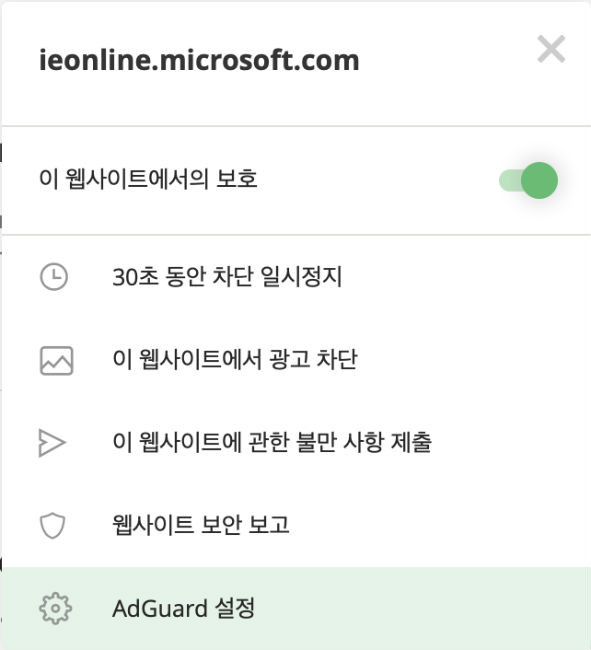Select '이 웹사이트에서 광고 차단'

235,359
